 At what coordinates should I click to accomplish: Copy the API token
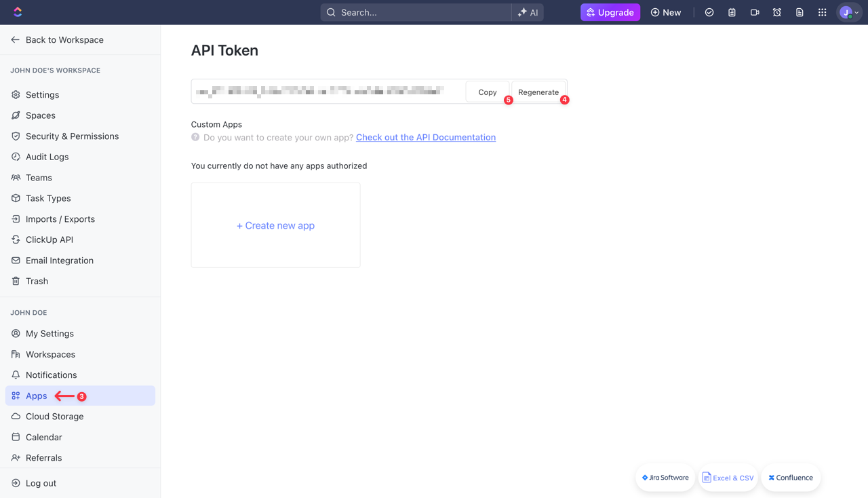tap(487, 92)
